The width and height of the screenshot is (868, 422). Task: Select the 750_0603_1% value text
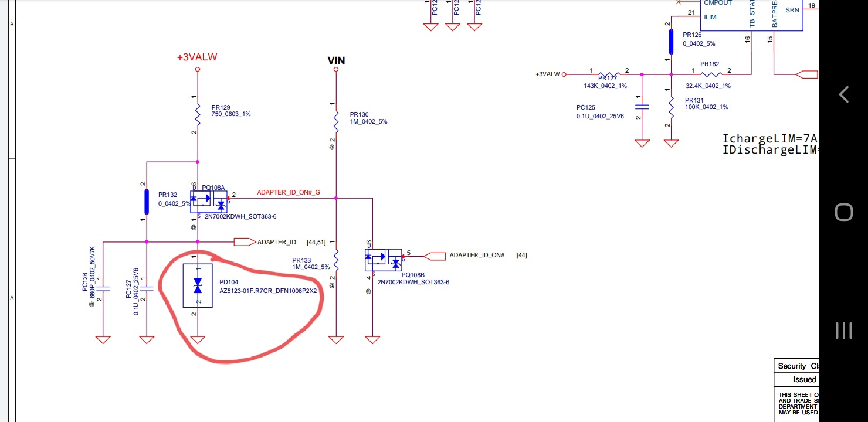click(231, 114)
